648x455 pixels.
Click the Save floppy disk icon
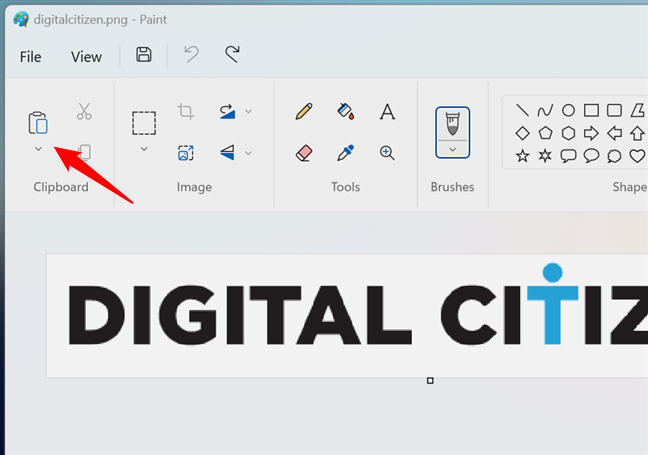(144, 55)
